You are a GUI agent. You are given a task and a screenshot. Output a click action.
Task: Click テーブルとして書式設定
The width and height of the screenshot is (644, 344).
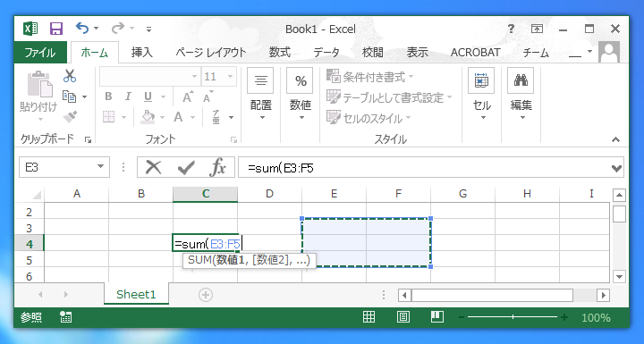[x=389, y=97]
